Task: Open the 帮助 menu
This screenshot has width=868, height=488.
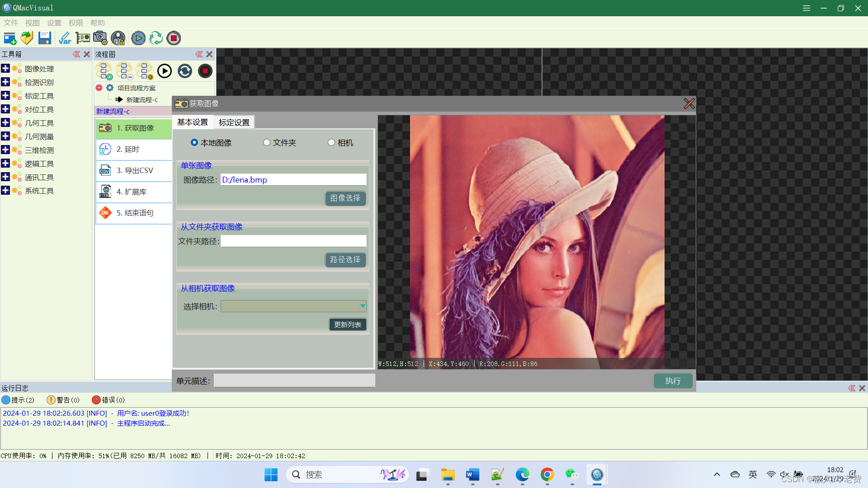Action: click(98, 23)
